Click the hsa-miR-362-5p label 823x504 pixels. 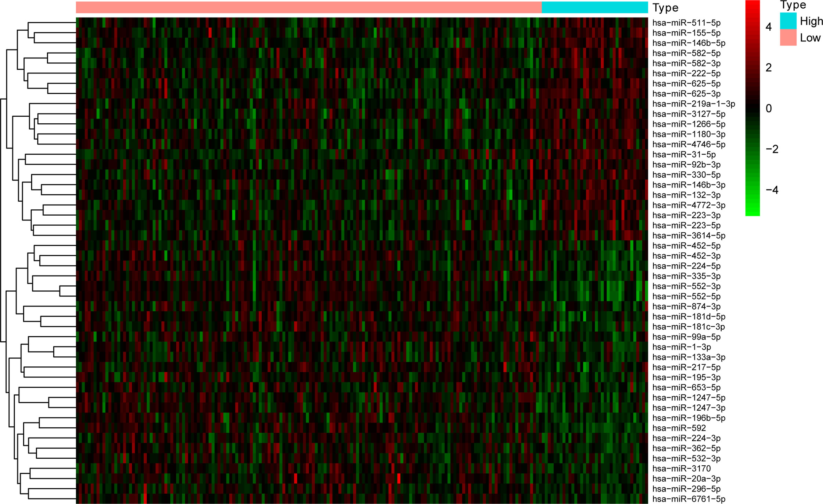(686, 448)
